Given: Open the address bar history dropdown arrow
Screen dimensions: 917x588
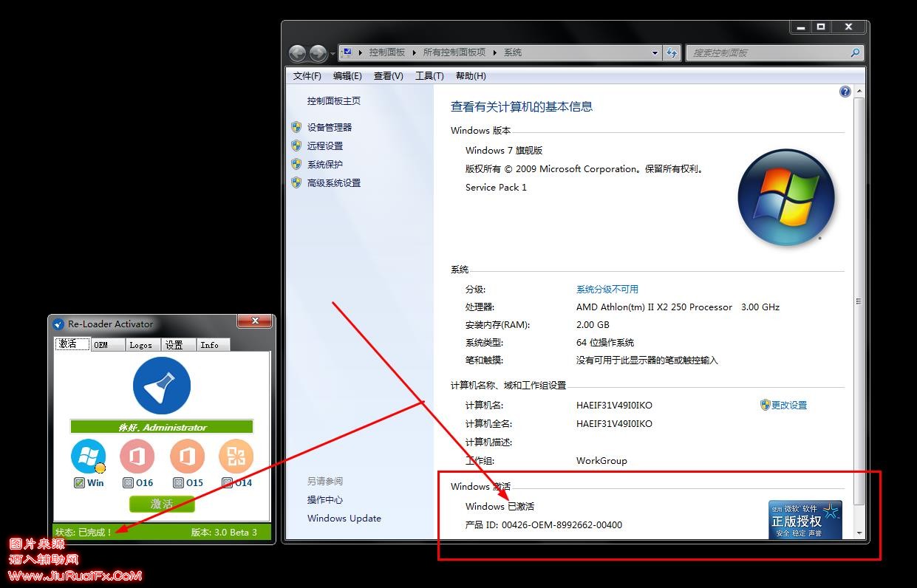Looking at the screenshot, I should coord(655,53).
